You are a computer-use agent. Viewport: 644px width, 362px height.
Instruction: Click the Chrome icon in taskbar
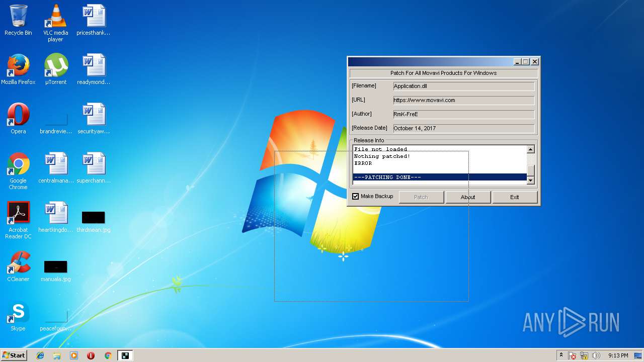pyautogui.click(x=108, y=355)
